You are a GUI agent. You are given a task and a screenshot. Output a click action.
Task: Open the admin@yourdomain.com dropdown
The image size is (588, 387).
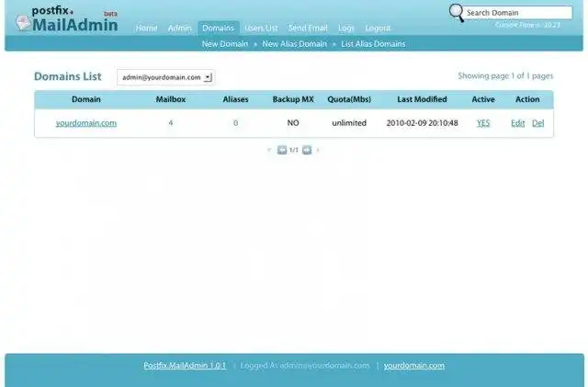165,77
